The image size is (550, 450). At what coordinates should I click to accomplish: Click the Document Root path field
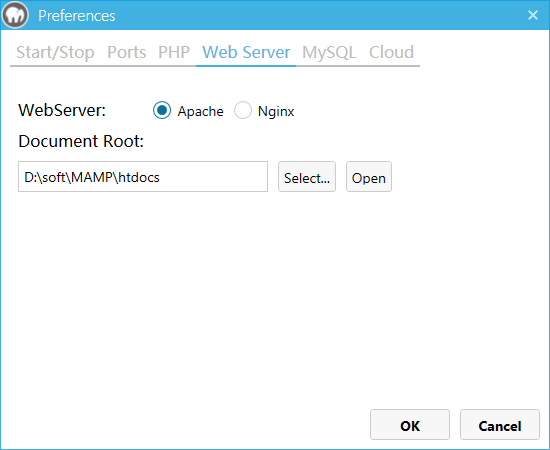tap(143, 177)
